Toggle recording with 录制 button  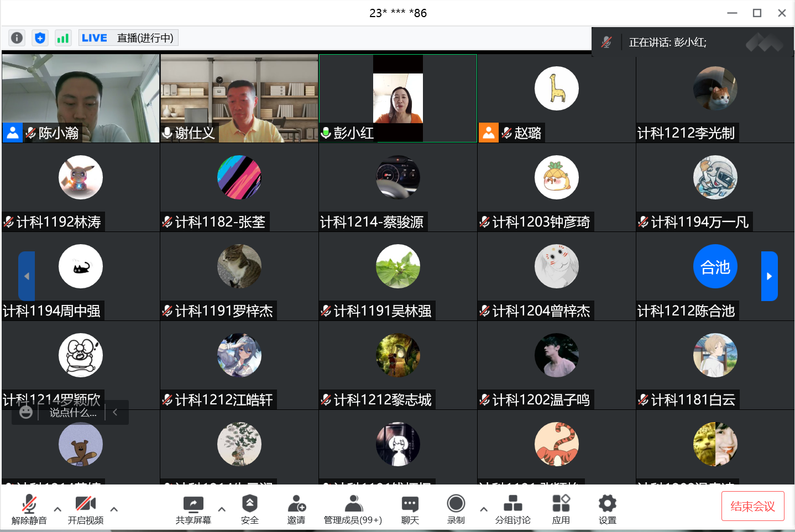coord(456,509)
